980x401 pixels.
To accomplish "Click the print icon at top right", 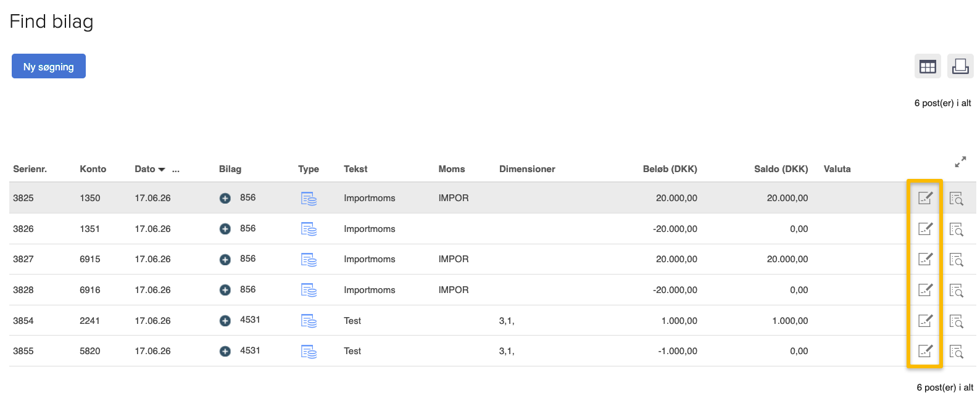I will point(960,67).
